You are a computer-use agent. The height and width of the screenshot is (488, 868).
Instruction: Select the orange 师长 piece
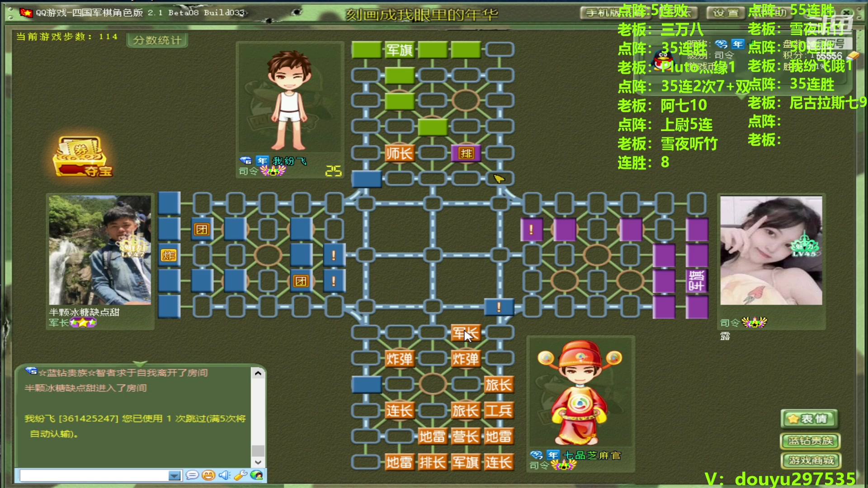(x=400, y=153)
